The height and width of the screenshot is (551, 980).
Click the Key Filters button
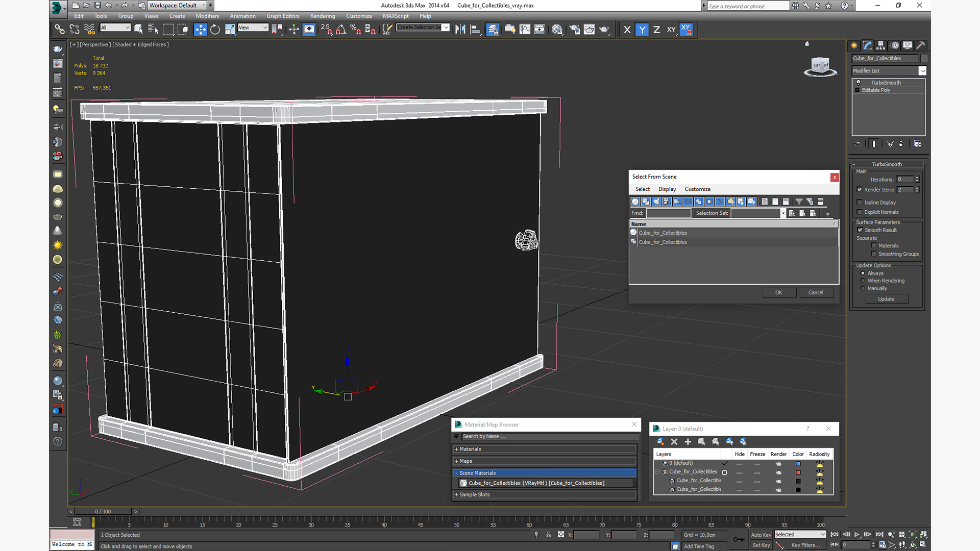(x=805, y=545)
